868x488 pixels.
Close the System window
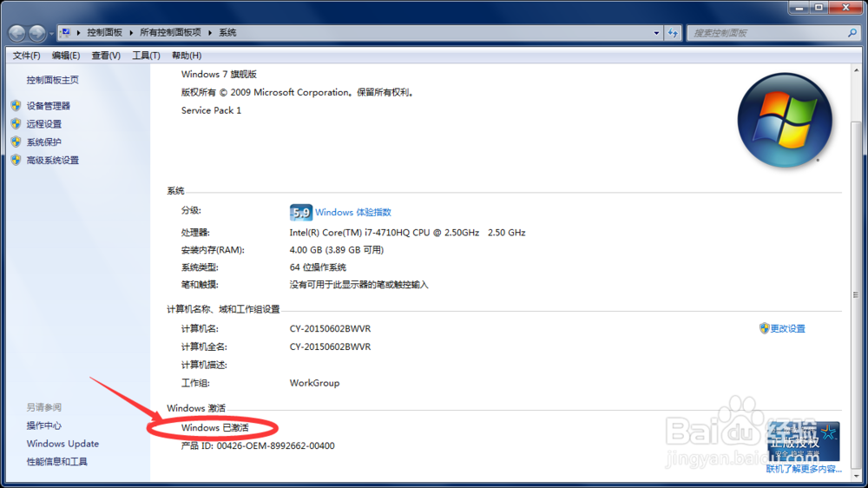845,8
